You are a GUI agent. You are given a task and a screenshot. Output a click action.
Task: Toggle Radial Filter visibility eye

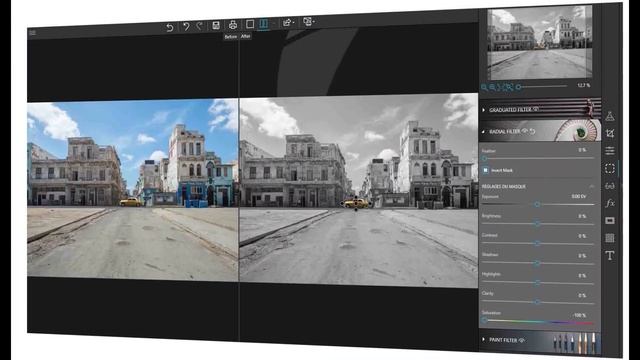(525, 131)
